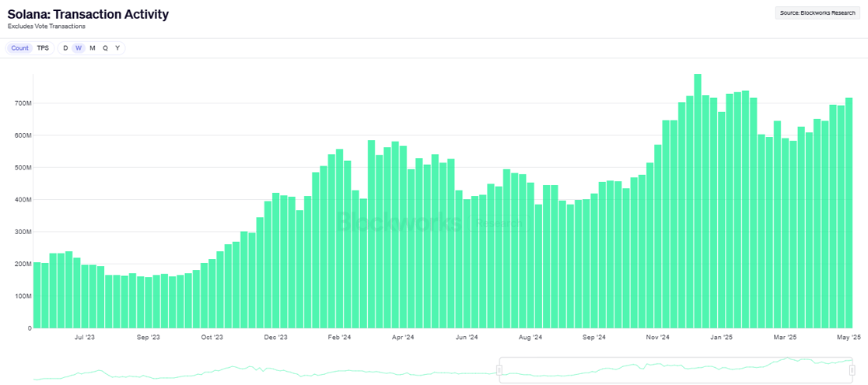
Task: Click the Excludes Vote Transactions subtitle
Action: pos(47,26)
